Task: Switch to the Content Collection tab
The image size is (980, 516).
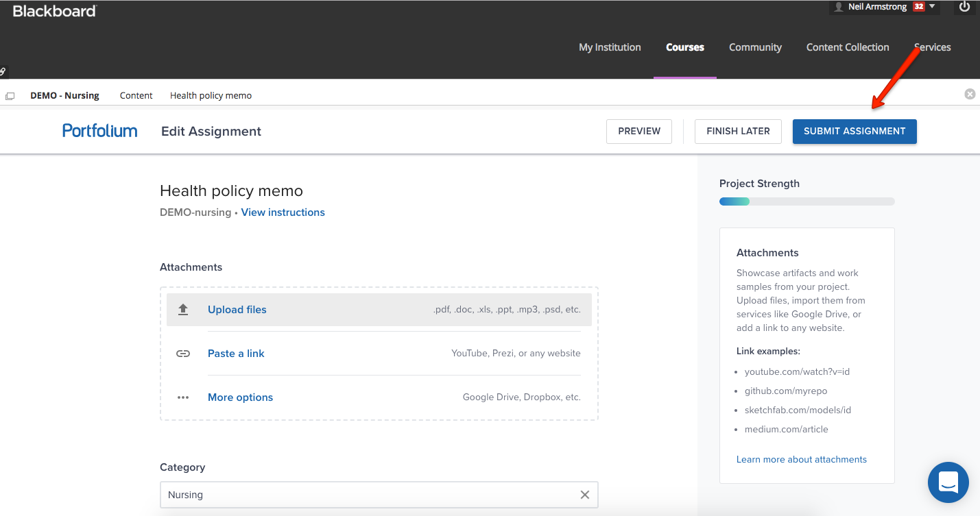Action: pos(848,47)
